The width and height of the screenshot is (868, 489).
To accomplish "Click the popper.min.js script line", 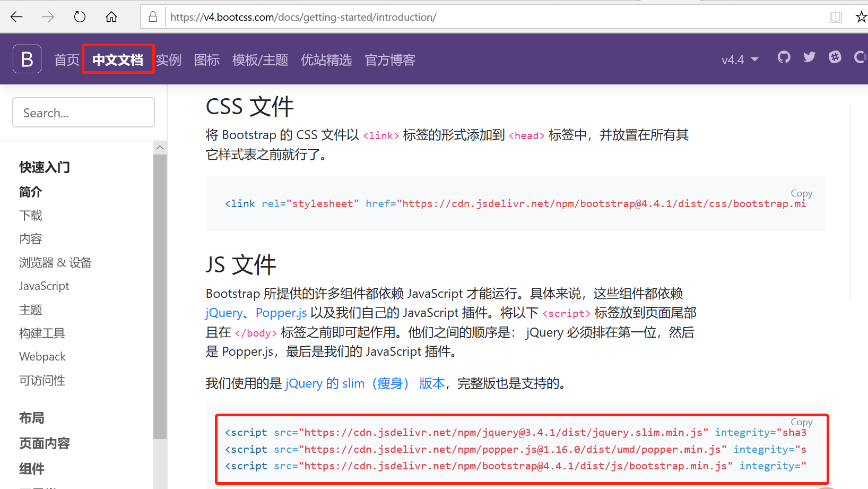I will click(516, 449).
